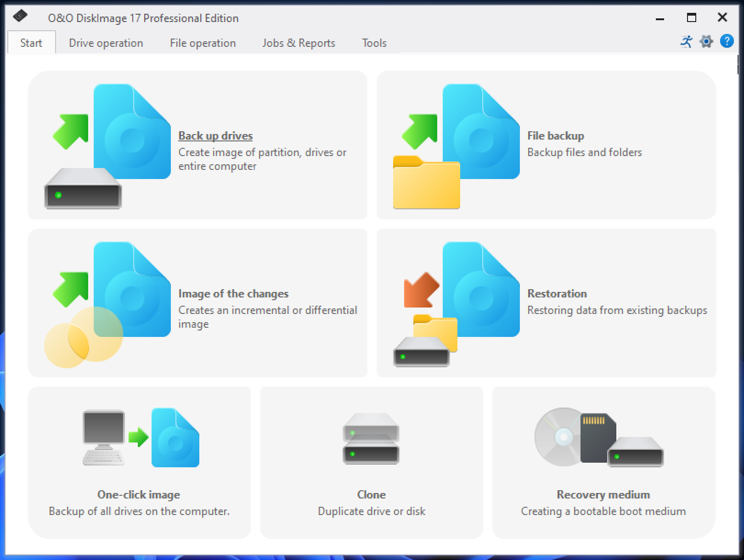Viewport: 744px width, 560px height.
Task: Click 'Duplicate drive or disk' text
Action: [x=372, y=511]
